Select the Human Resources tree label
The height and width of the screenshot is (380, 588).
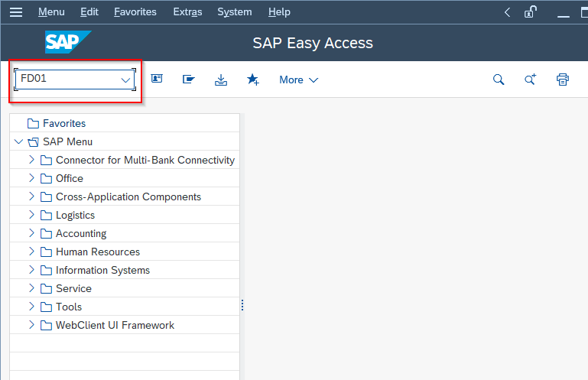98,252
